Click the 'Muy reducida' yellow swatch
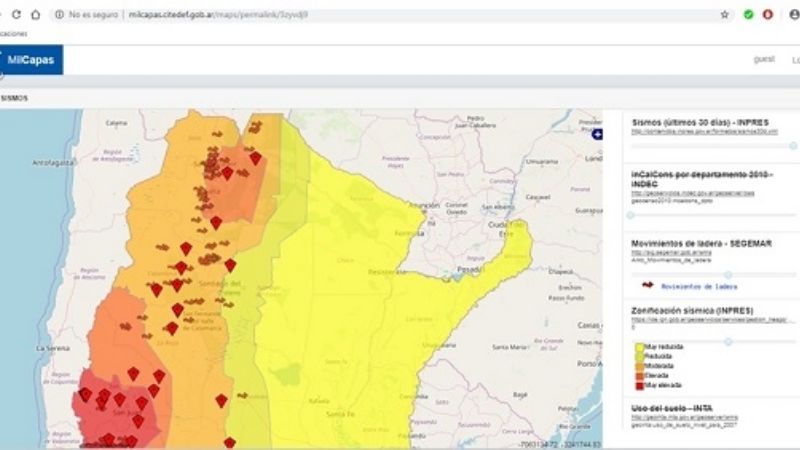 [638, 347]
